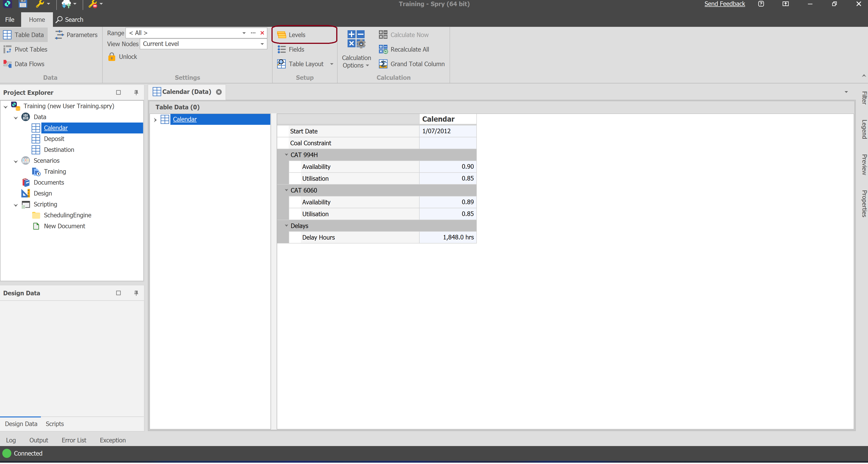Select Deposit table in Project Explorer
The image size is (868, 464).
(x=54, y=139)
